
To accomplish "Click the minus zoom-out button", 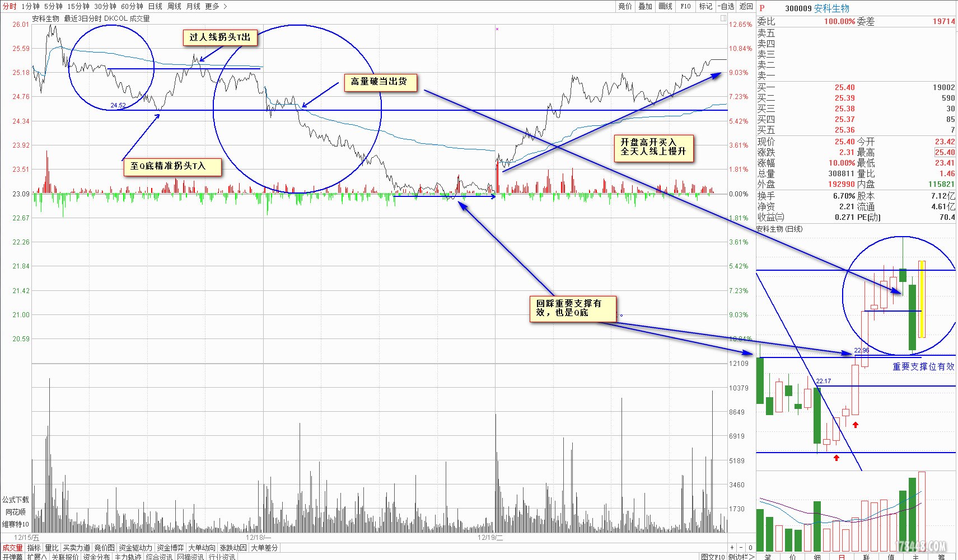I will click(741, 548).
